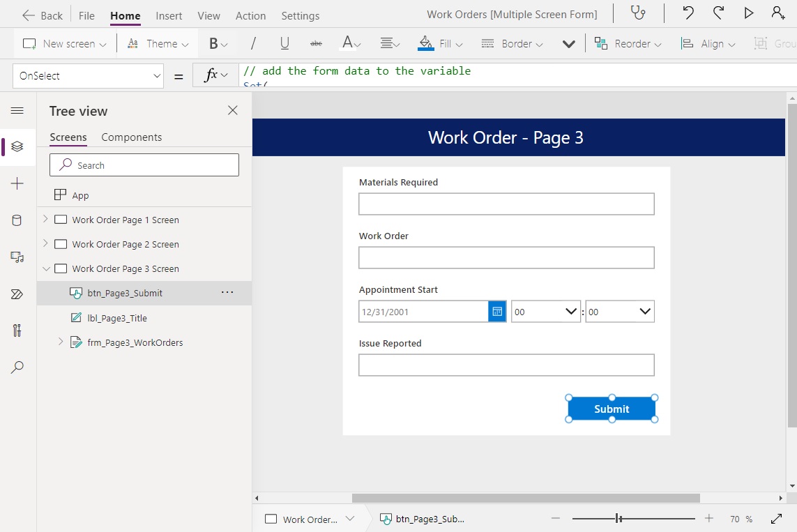797x532 pixels.
Task: Open the Settings menu
Action: 300,15
